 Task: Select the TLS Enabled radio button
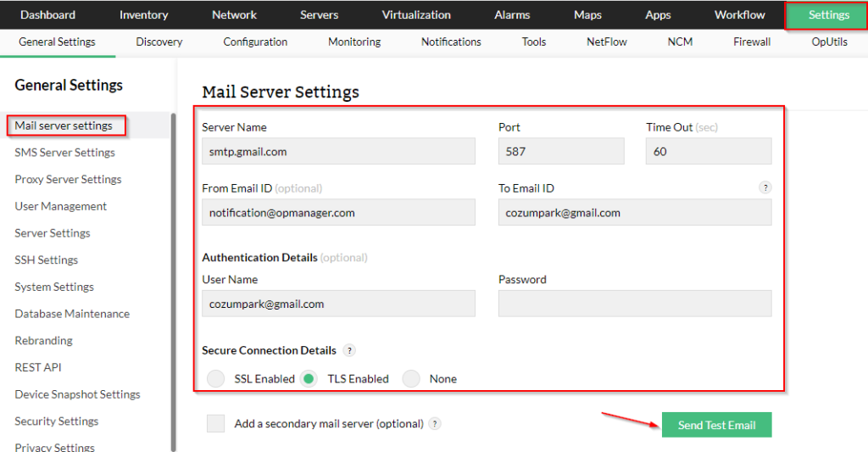[x=309, y=379]
